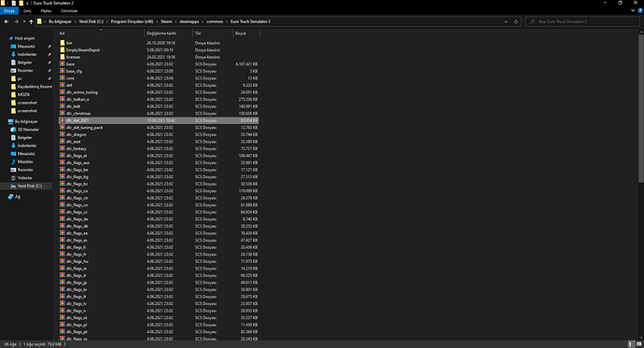Select the dlc_flags_hu file name
The width and height of the screenshot is (644, 348).
coord(77,261)
